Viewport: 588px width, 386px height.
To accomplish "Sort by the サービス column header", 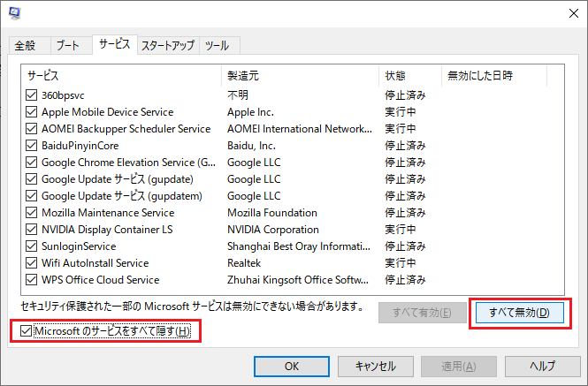I will [x=121, y=76].
